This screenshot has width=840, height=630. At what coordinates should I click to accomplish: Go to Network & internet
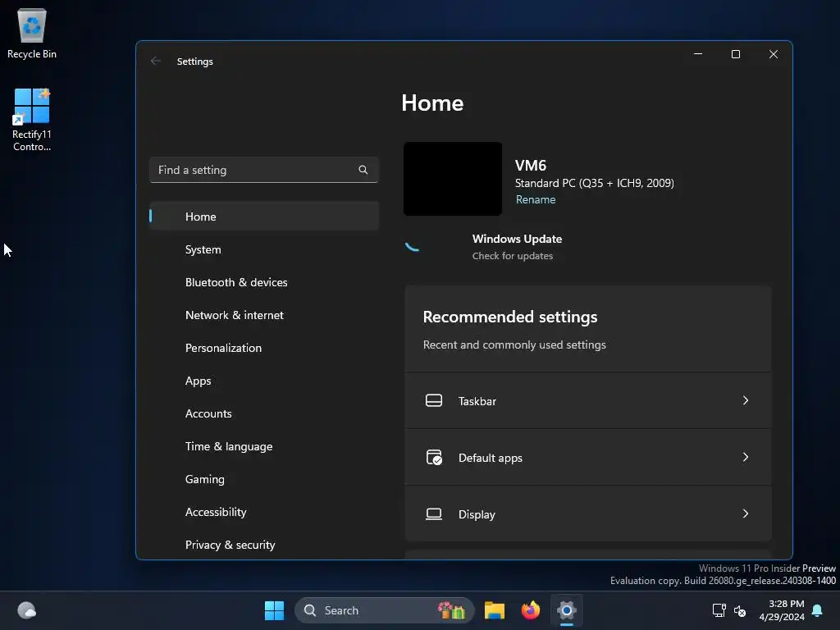(264, 315)
